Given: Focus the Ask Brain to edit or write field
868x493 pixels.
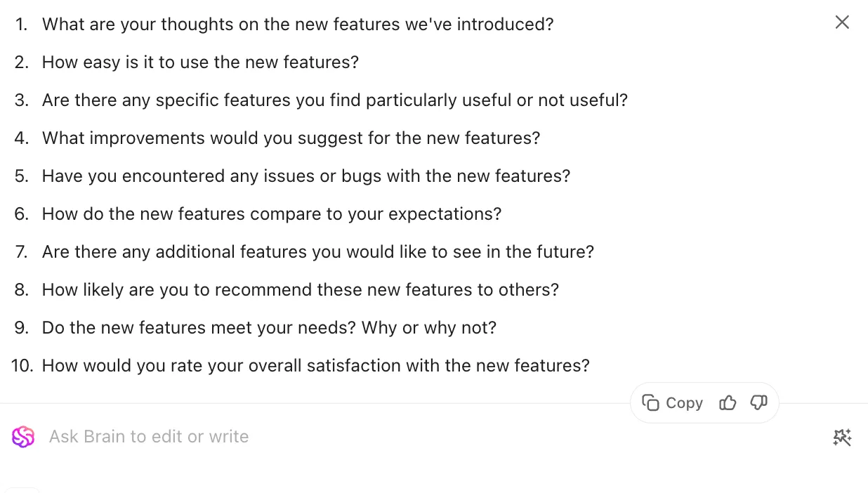Looking at the screenshot, I should pos(435,437).
